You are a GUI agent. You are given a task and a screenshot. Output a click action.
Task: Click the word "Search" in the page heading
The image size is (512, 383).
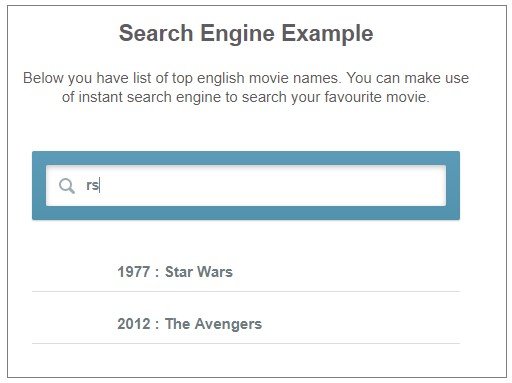point(156,33)
